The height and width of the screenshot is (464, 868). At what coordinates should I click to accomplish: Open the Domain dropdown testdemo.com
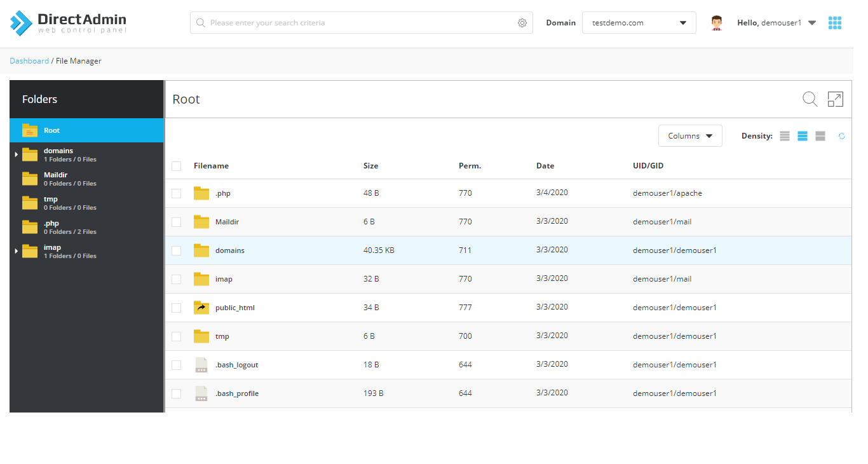(639, 23)
